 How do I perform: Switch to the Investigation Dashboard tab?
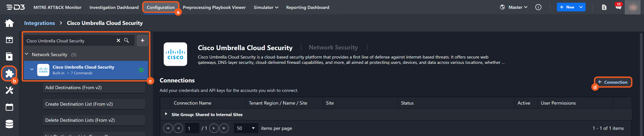click(114, 7)
